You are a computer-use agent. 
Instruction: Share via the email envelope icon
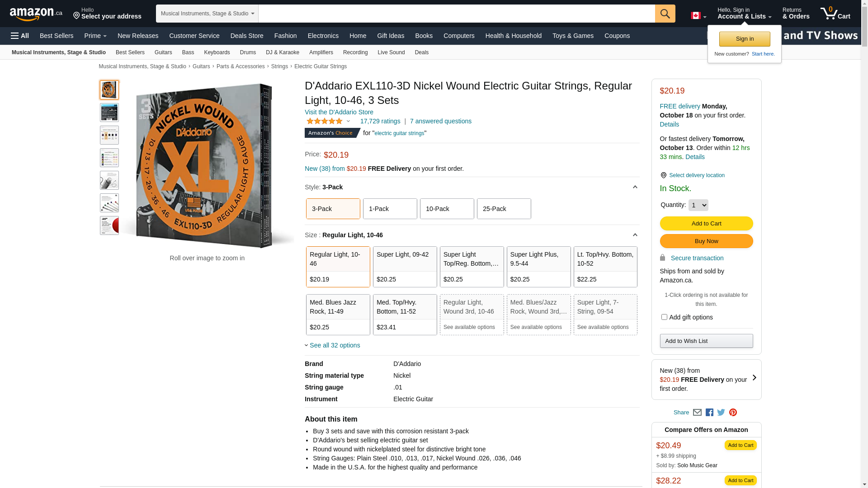pyautogui.click(x=697, y=412)
